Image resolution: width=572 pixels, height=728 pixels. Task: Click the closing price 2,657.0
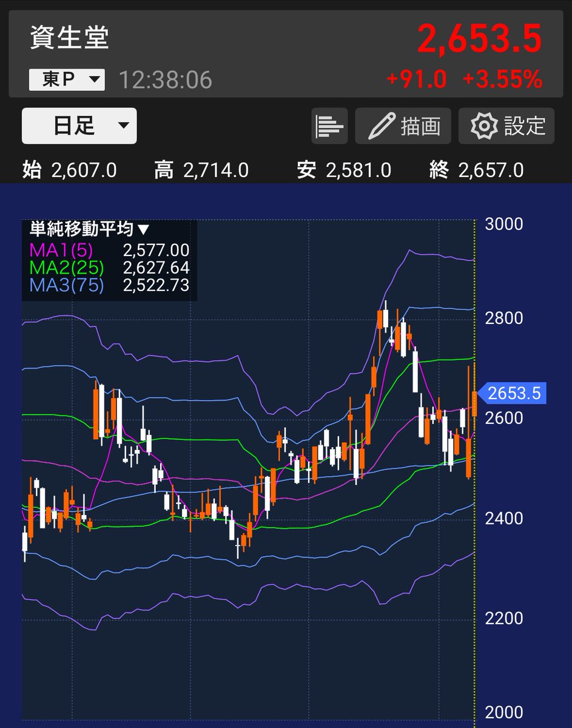pos(491,170)
